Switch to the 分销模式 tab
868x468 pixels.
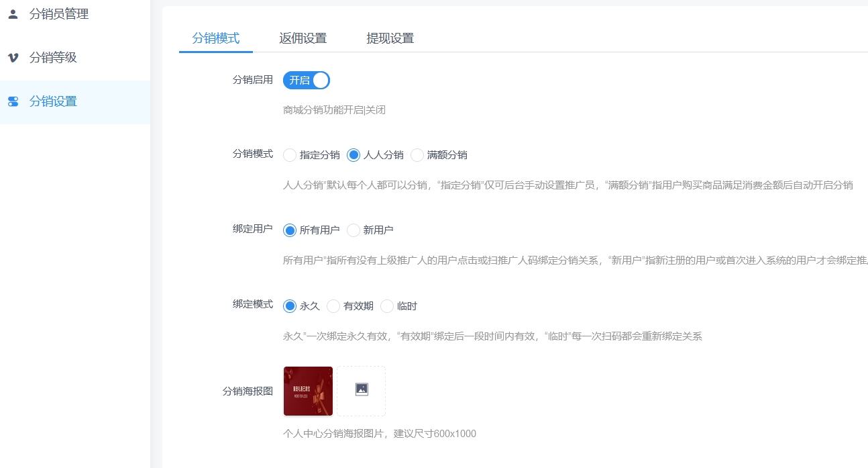point(216,38)
